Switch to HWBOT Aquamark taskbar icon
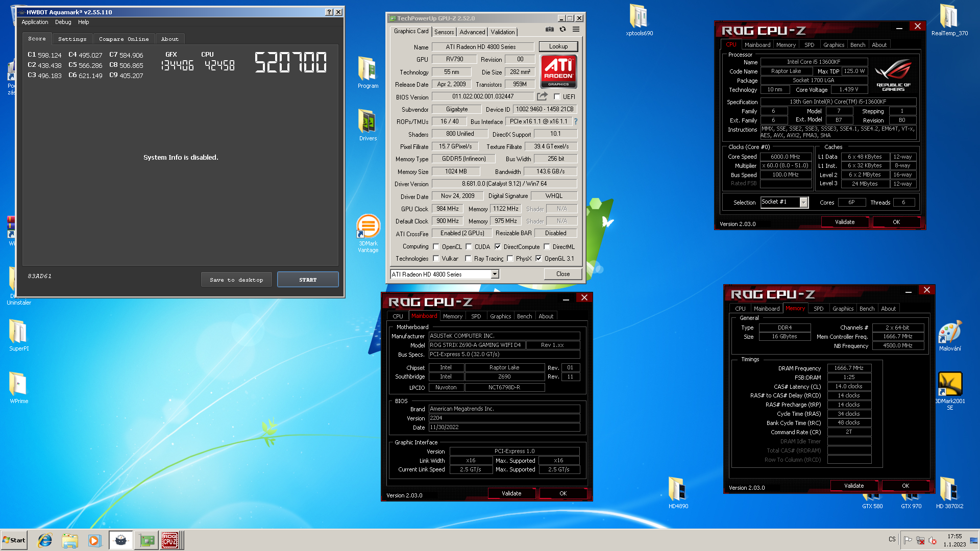Viewport: 980px width, 551px height. (x=121, y=540)
